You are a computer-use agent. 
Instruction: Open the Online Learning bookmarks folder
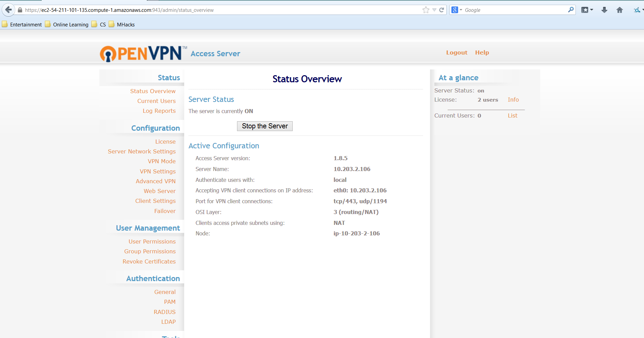[67, 24]
